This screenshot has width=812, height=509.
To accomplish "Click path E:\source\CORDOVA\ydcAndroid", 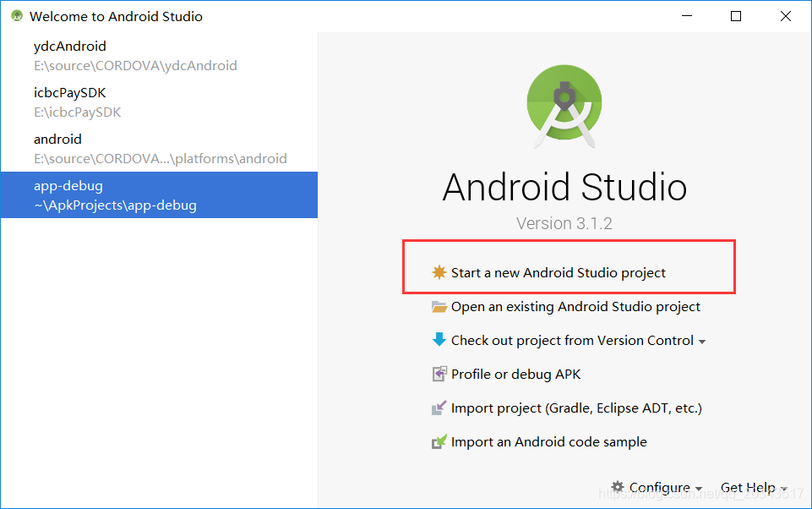I will pos(136,66).
